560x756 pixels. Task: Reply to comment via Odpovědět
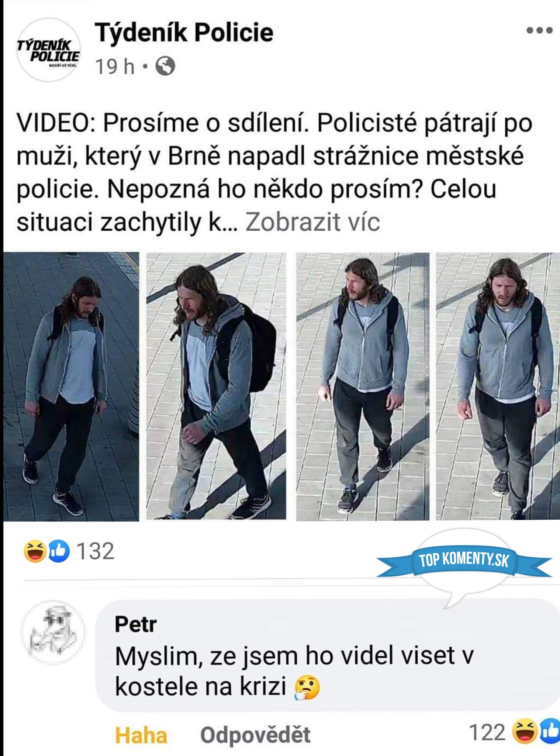255,735
